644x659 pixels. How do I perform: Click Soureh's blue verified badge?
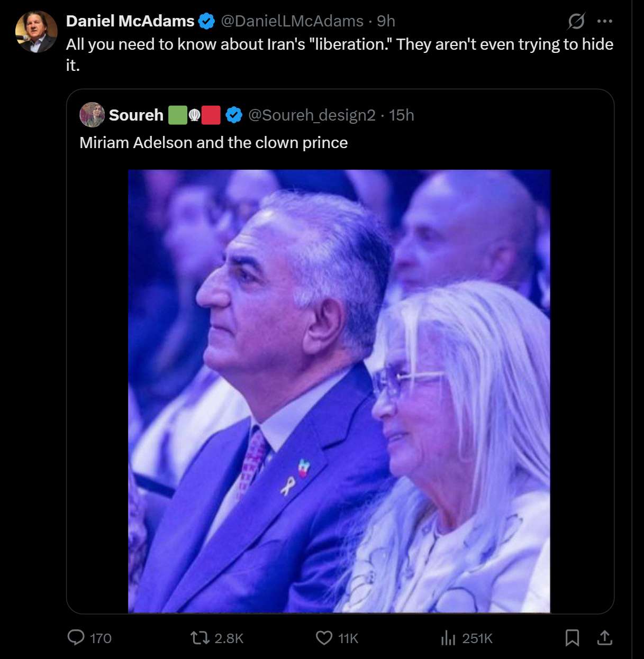(x=234, y=115)
